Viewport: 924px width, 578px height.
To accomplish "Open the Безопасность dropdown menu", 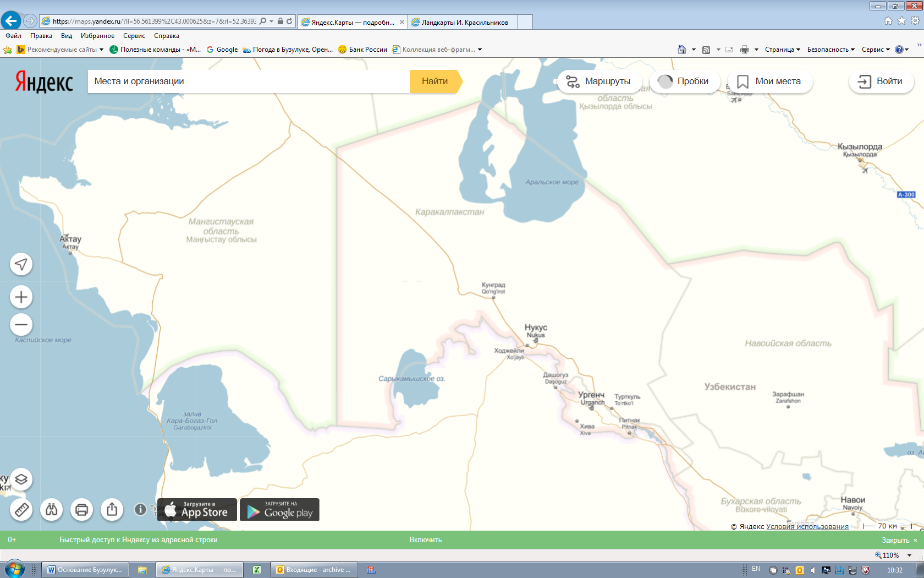I will [x=831, y=50].
